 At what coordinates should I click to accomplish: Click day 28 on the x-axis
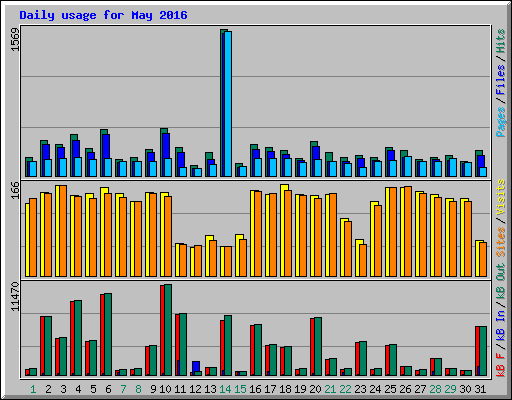point(435,389)
